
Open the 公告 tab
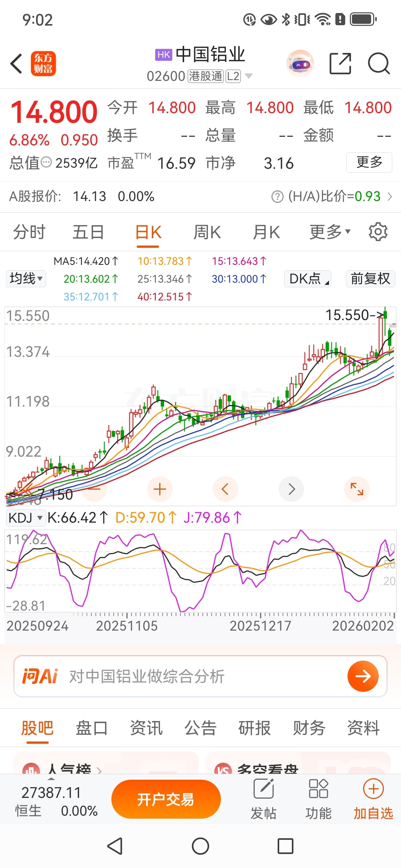(200, 728)
